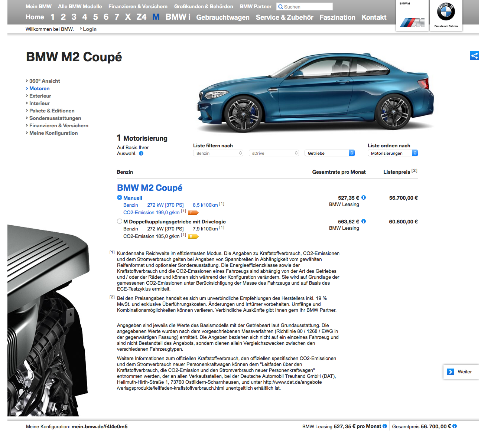The width and height of the screenshot is (504, 432).
Task: Open Finanzieren & Versichern top menu
Action: point(138,6)
